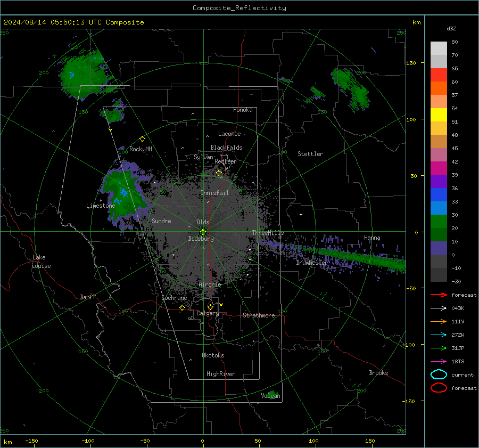Screen dimensions: 479x448
Task: Click the Olds town label
Action: pyautogui.click(x=203, y=222)
